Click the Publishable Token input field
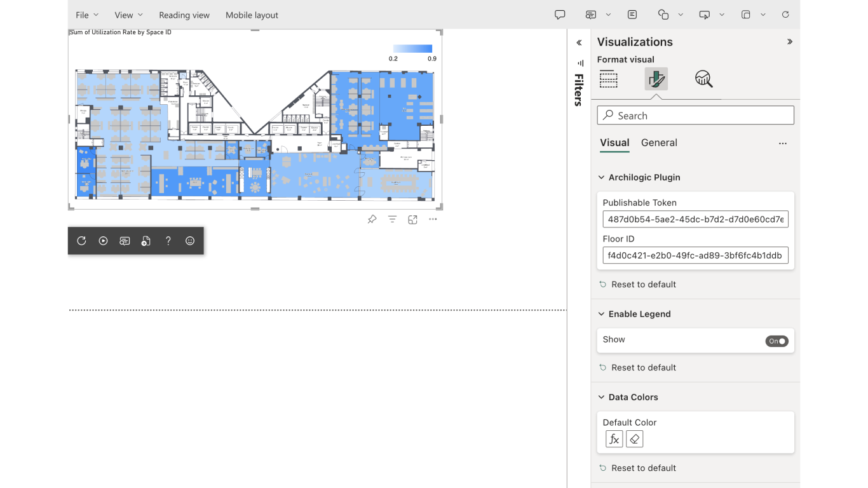This screenshot has height=488, width=868. (x=695, y=219)
